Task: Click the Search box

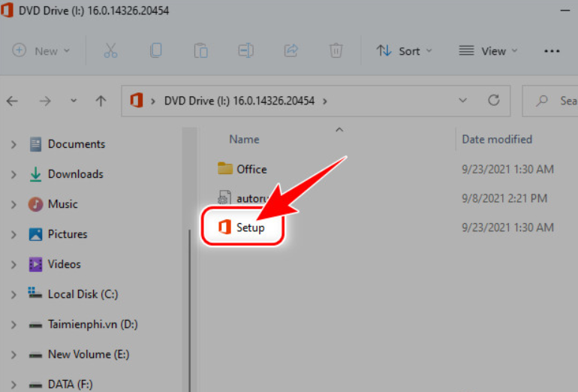Action: coord(550,101)
